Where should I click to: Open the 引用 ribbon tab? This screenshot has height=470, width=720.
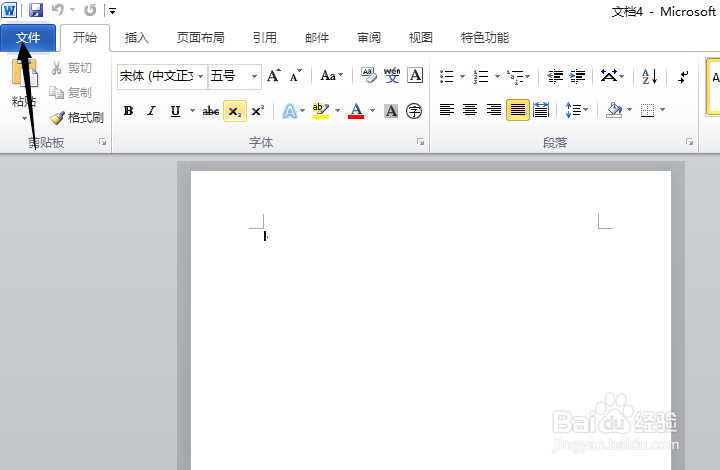[x=264, y=38]
